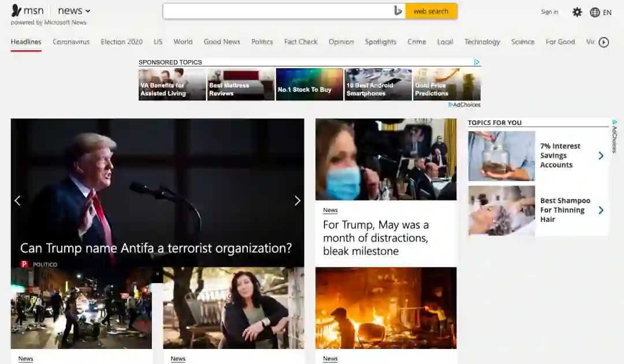Click vertical AdChoices beside Topics For You
The image size is (624, 364).
point(614,136)
